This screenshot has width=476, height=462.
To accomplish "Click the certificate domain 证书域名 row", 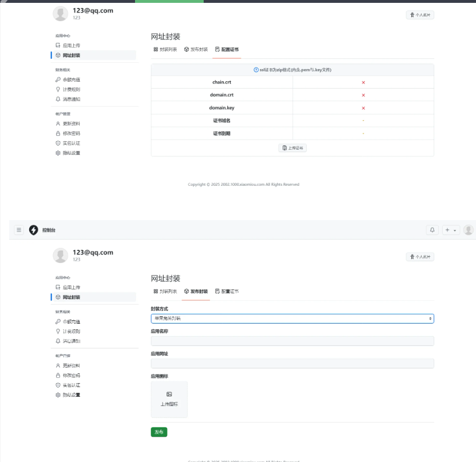I will [x=221, y=121].
